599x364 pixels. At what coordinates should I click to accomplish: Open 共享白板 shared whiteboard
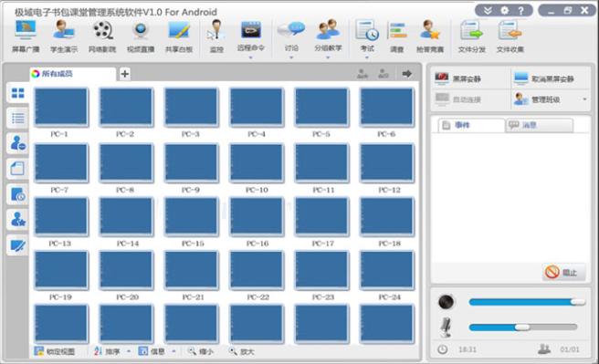179,36
